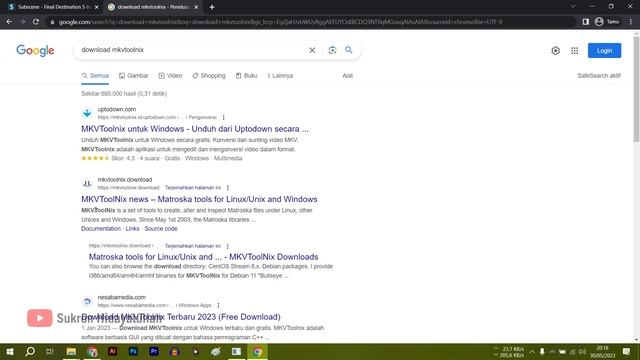Click the active Chrome taskbar icon
Image resolution: width=640 pixels, height=360 pixels.
(257, 351)
